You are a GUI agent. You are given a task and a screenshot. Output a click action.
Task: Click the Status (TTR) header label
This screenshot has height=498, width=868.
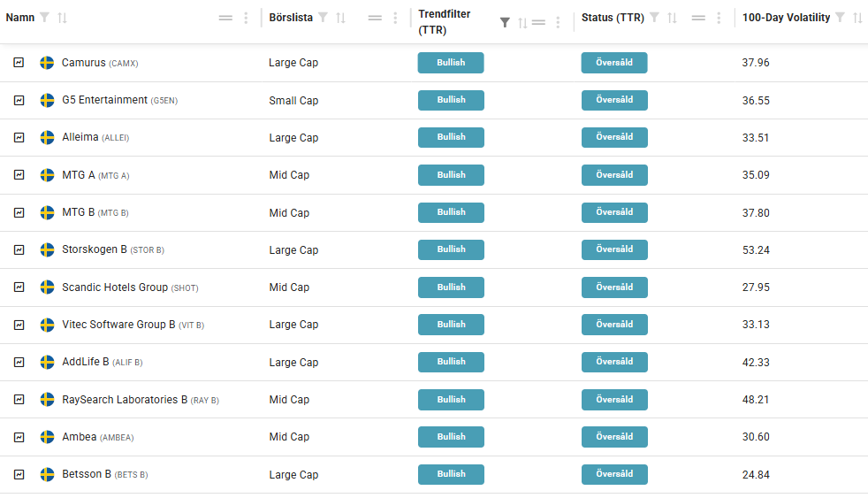coord(613,18)
